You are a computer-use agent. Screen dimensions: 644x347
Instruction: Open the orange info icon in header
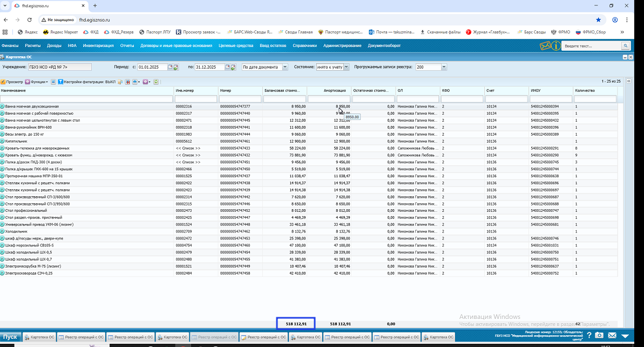point(556,46)
